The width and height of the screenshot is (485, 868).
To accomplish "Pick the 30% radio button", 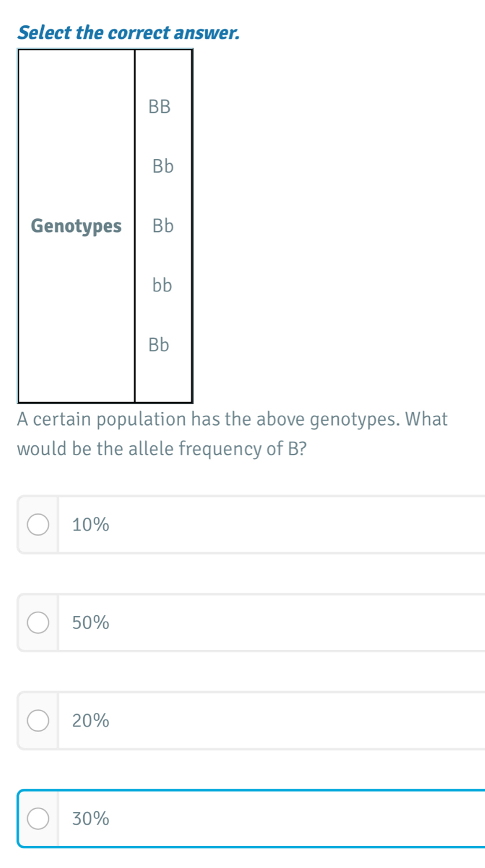I will pos(39,818).
